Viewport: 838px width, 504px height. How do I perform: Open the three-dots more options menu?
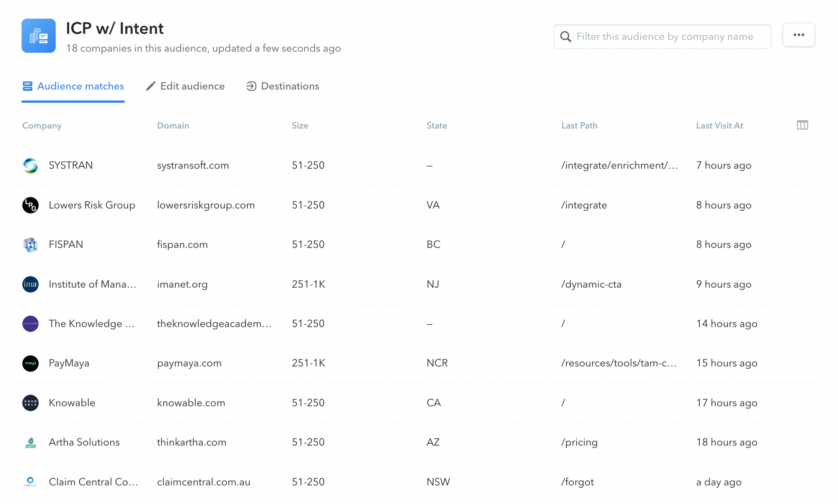pyautogui.click(x=798, y=35)
